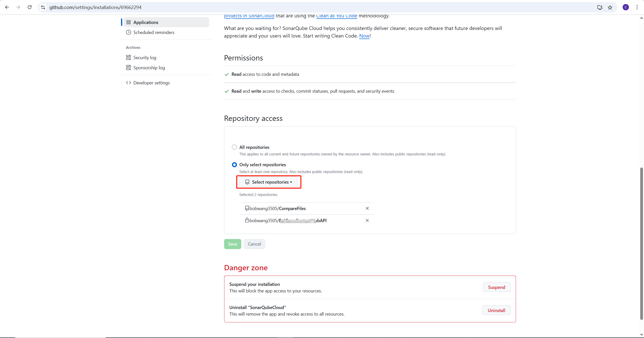Choose Only select repositories radio button
Screen dimensions: 644x338
(x=234, y=165)
